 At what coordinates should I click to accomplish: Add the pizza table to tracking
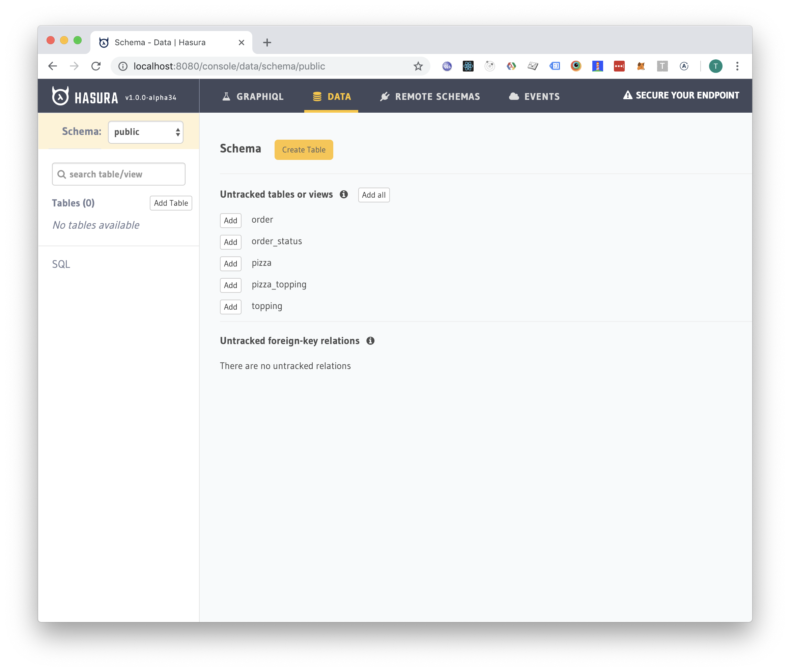[231, 263]
